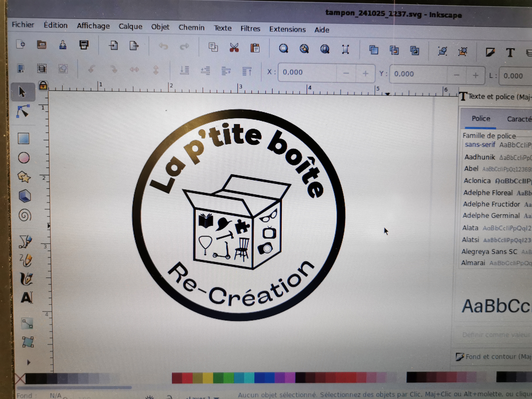
Task: Click the Zoom to drawing icon
Action: tap(304, 49)
